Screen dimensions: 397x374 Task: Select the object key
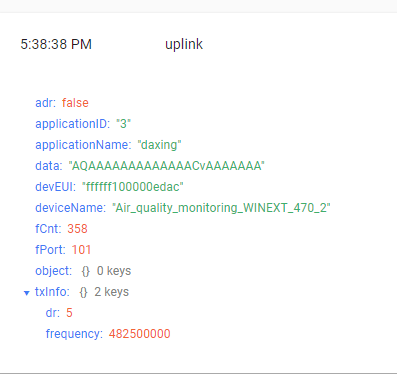click(54, 271)
